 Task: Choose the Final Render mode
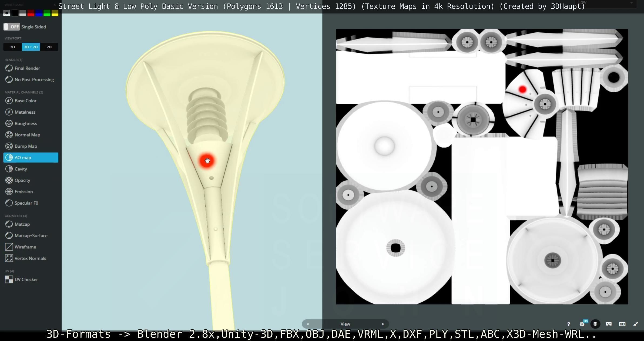tap(27, 68)
